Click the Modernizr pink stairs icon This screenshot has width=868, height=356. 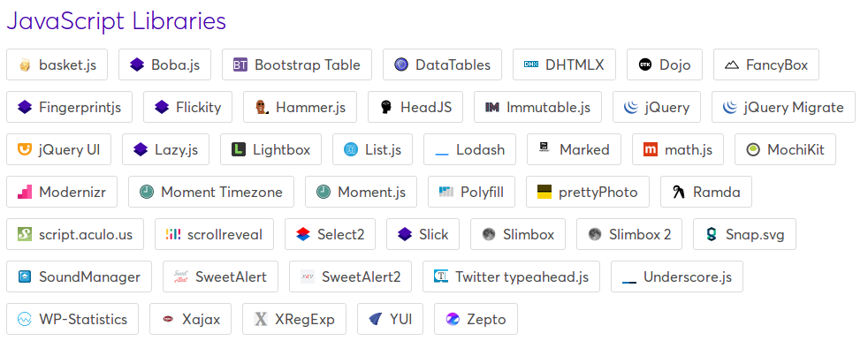tap(25, 192)
